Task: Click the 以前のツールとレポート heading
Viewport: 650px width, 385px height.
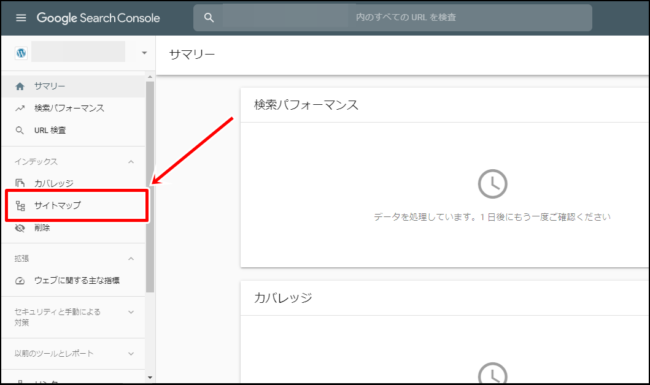Action: (54, 354)
